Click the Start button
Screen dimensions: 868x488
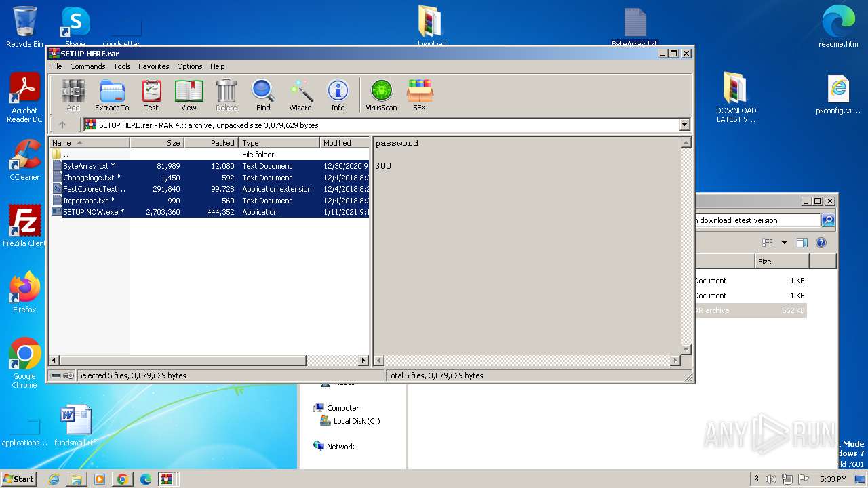(x=19, y=479)
